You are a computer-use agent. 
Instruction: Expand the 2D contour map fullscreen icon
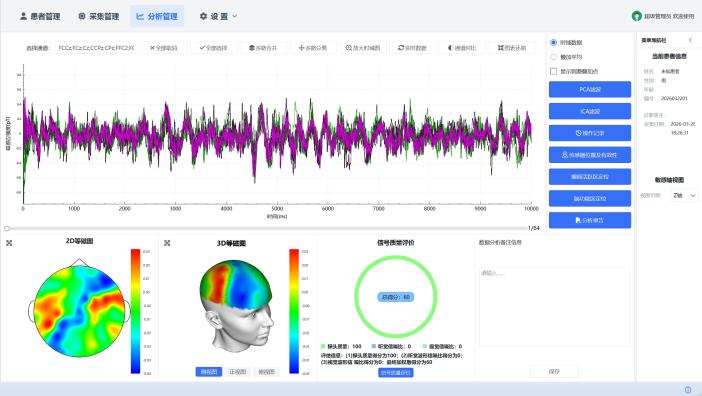click(x=9, y=243)
